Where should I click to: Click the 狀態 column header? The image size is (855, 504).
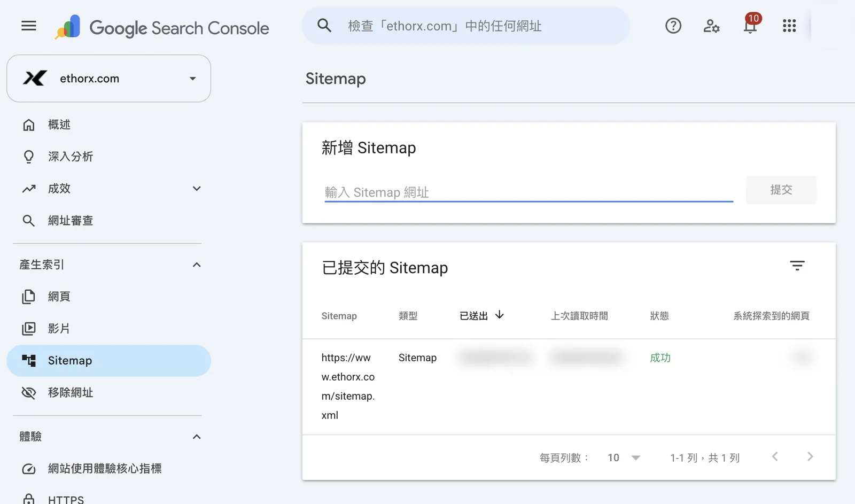click(x=659, y=316)
